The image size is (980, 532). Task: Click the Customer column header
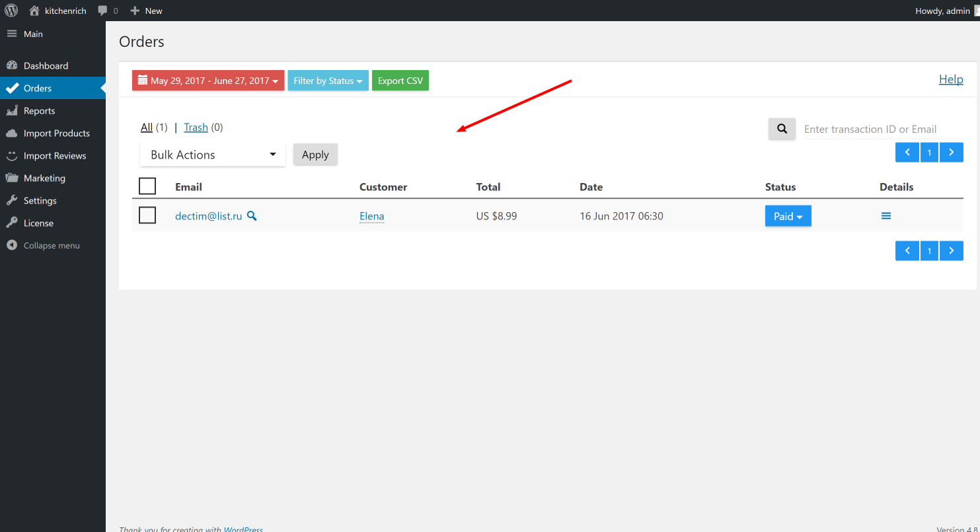(x=383, y=187)
